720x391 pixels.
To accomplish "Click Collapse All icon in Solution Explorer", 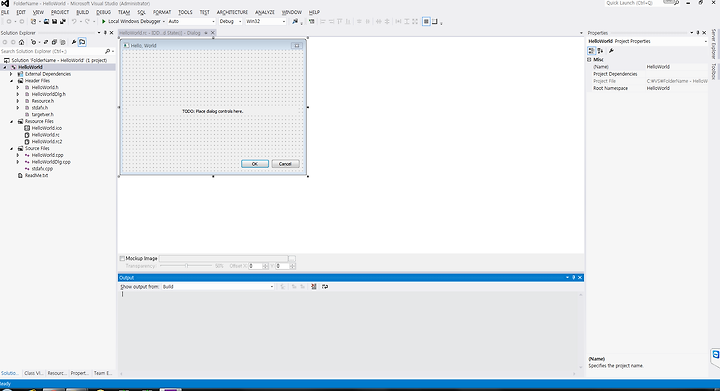I will [54, 42].
